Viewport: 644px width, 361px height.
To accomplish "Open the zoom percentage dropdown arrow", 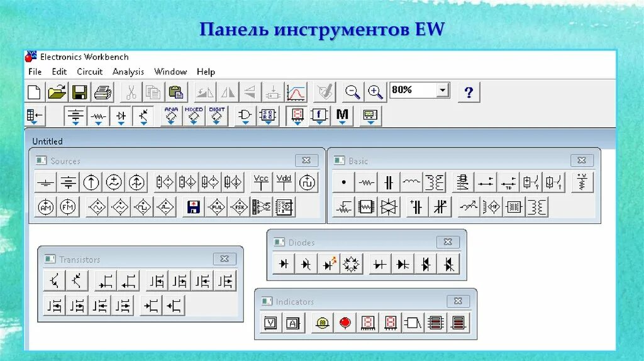I will pyautogui.click(x=442, y=90).
